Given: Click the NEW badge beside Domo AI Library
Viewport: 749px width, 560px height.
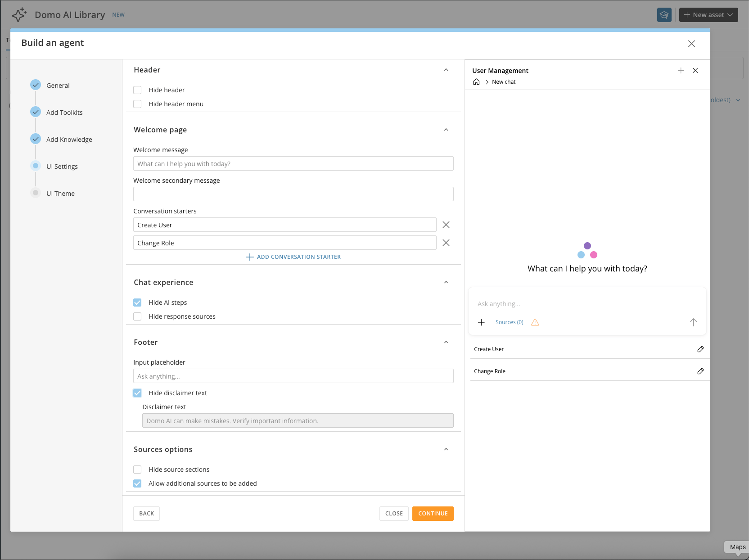Looking at the screenshot, I should pos(118,15).
